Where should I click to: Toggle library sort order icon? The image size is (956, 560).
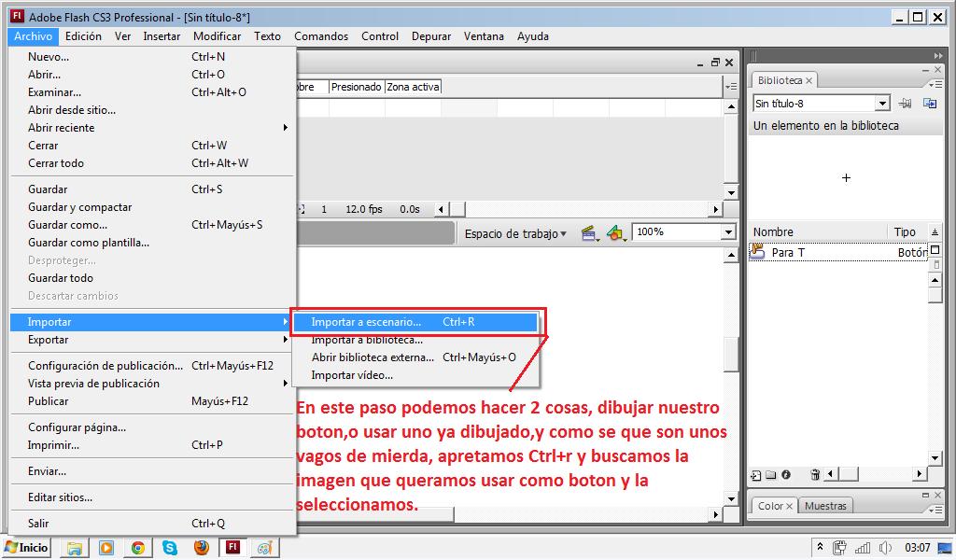coord(935,231)
